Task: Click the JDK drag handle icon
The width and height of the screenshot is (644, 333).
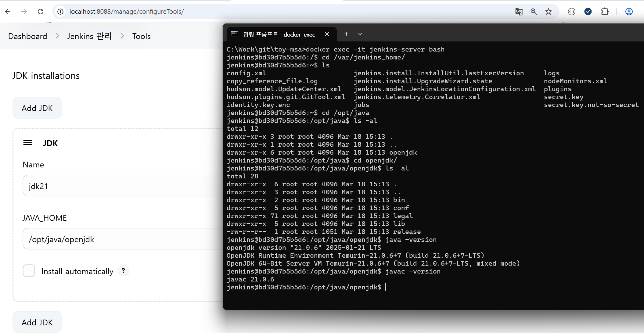Action: [x=28, y=143]
